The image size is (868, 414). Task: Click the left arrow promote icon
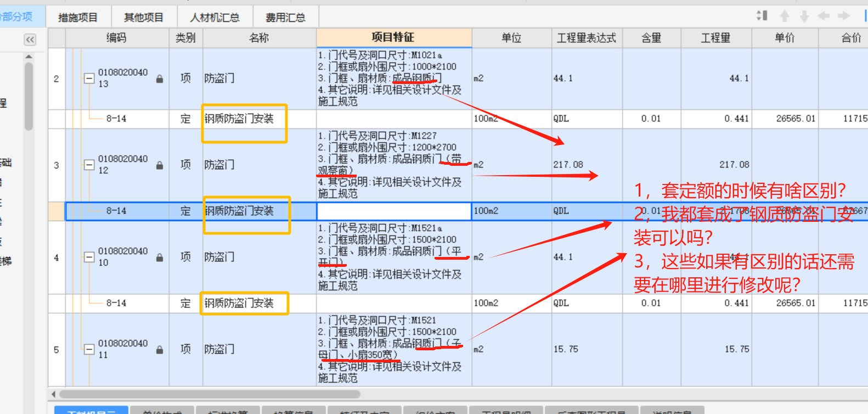(824, 16)
